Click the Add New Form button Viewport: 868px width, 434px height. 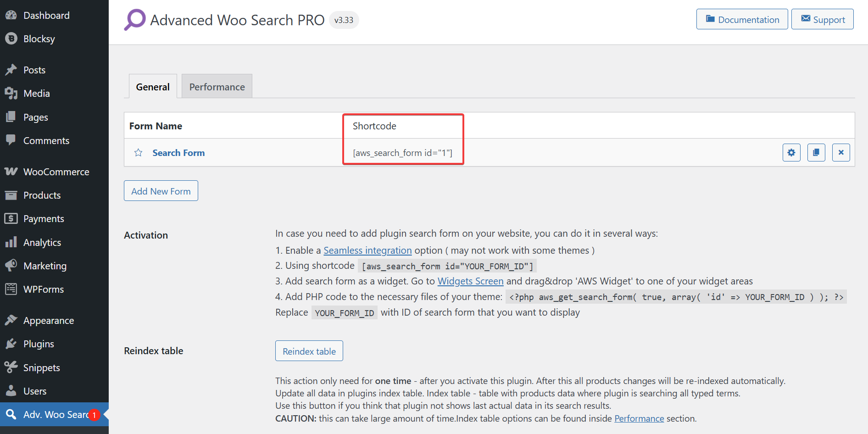pyautogui.click(x=161, y=191)
